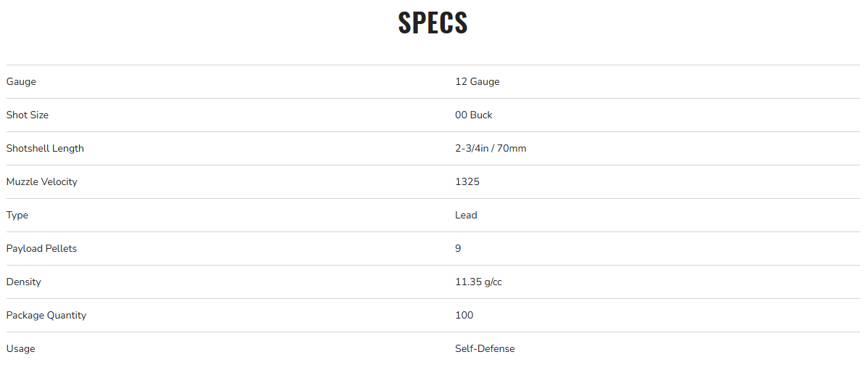Select the 00 Buck value
This screenshot has width=868, height=365.
[473, 115]
